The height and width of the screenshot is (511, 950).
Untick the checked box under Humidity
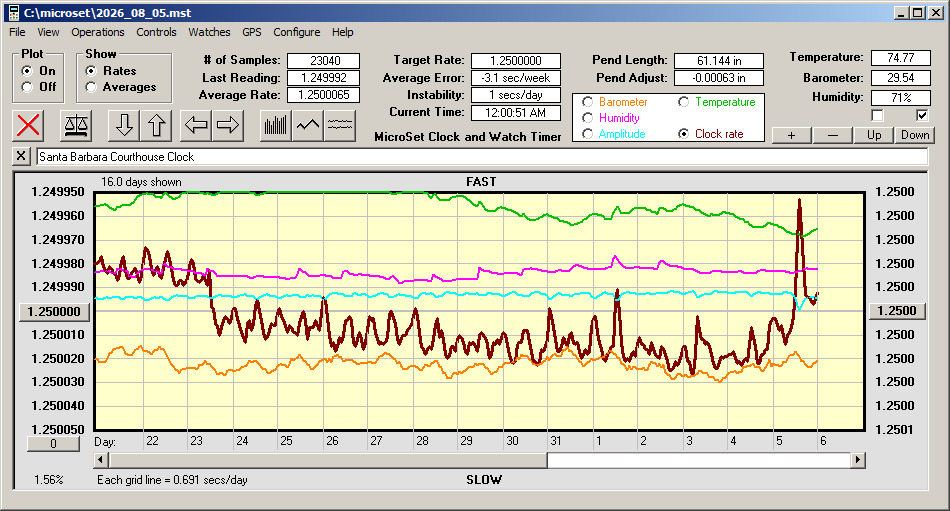coord(922,115)
